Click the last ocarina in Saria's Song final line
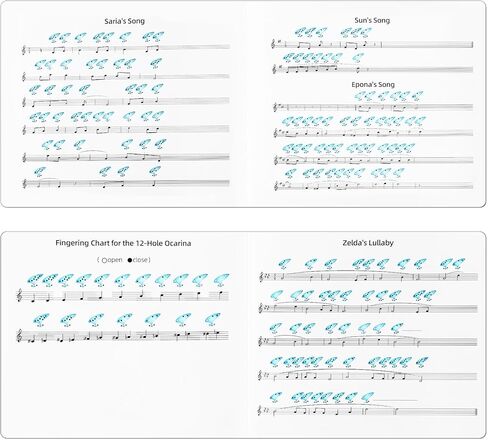This screenshot has height=440, width=488. point(155,171)
